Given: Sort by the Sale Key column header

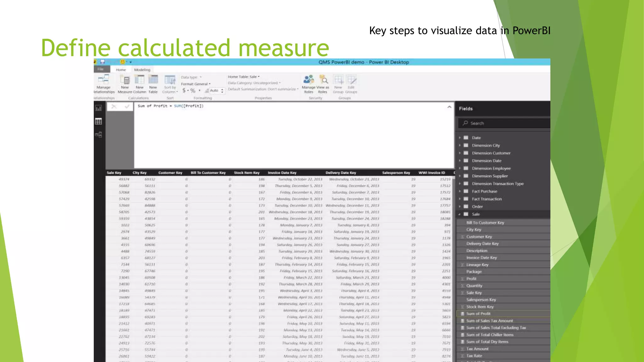Looking at the screenshot, I should tap(114, 173).
